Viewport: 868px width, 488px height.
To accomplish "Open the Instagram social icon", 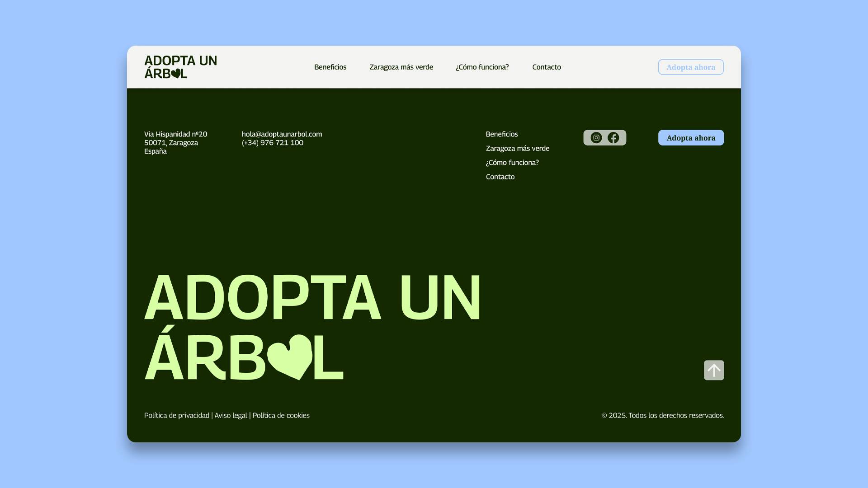I will tap(596, 138).
